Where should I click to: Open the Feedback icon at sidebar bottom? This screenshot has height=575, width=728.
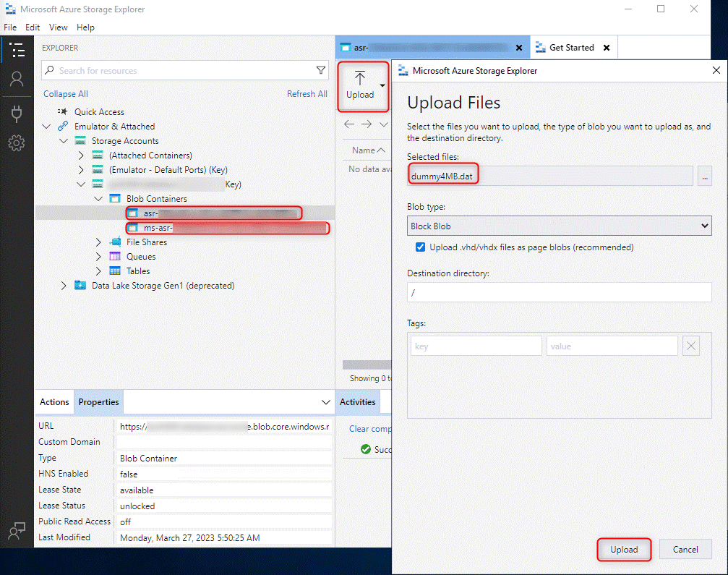(x=17, y=531)
